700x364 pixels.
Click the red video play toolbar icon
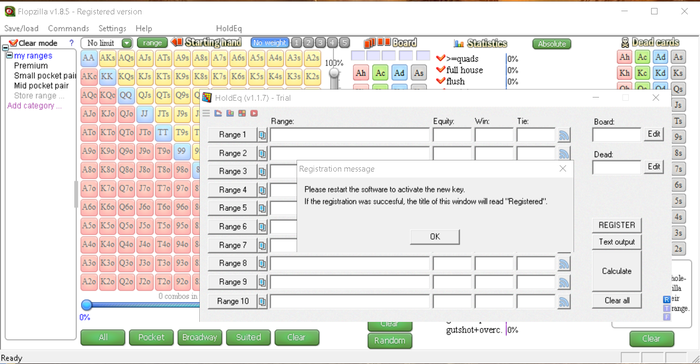click(254, 113)
